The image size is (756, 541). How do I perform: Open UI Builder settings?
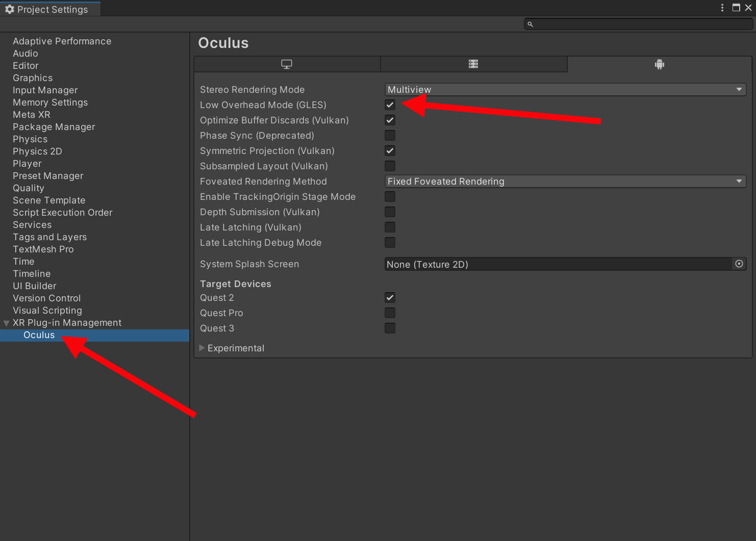(35, 286)
